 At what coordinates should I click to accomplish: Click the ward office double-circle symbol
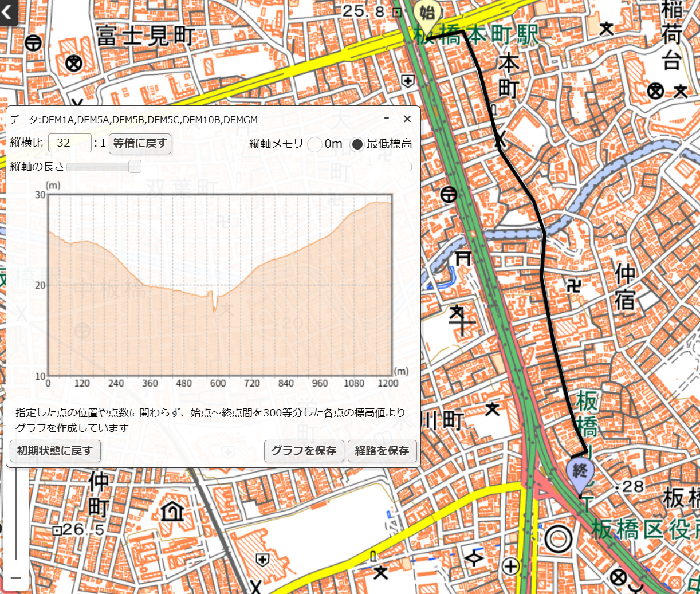(x=558, y=539)
